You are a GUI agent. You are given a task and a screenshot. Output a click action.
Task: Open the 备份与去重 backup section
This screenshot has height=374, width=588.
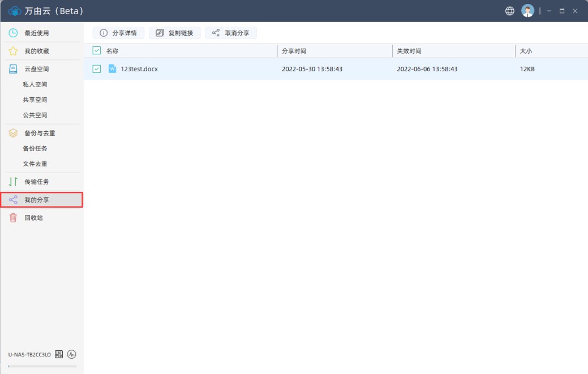38,133
